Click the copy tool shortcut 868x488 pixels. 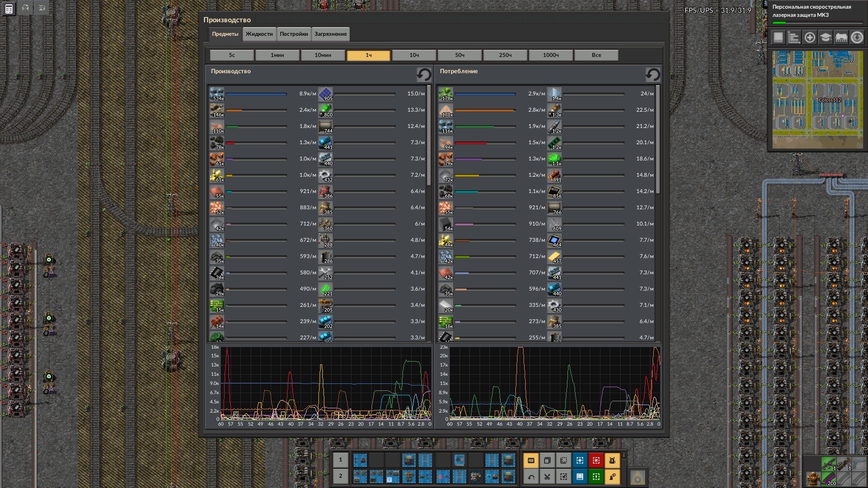point(547,460)
